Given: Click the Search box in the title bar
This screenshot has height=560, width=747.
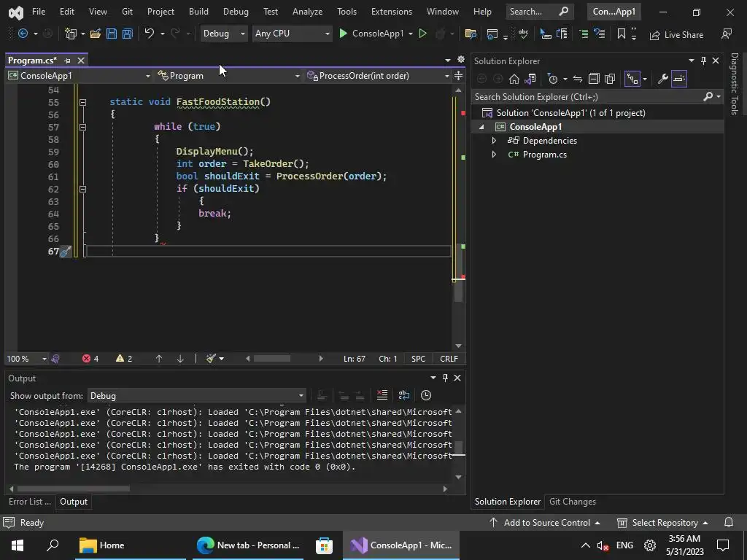Looking at the screenshot, I should [538, 12].
